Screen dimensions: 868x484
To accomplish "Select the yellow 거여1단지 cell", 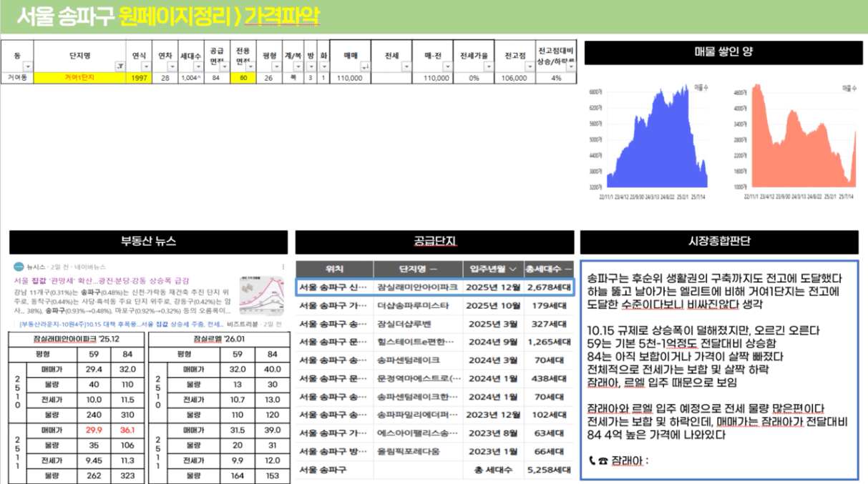I will click(78, 78).
